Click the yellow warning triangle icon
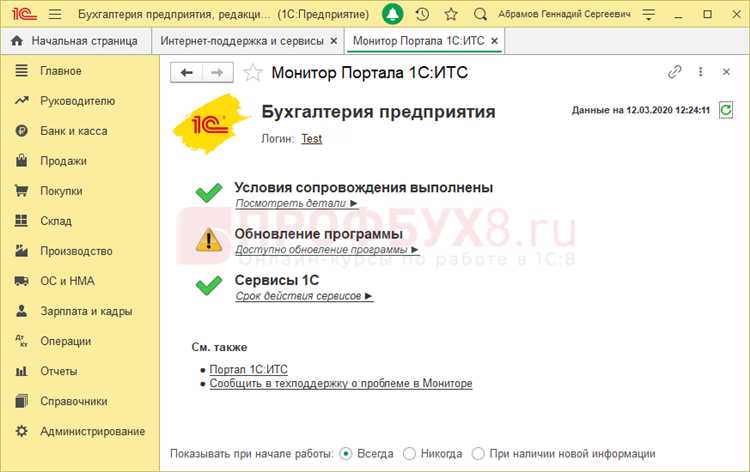Viewport: 750px width, 472px height. 209,240
